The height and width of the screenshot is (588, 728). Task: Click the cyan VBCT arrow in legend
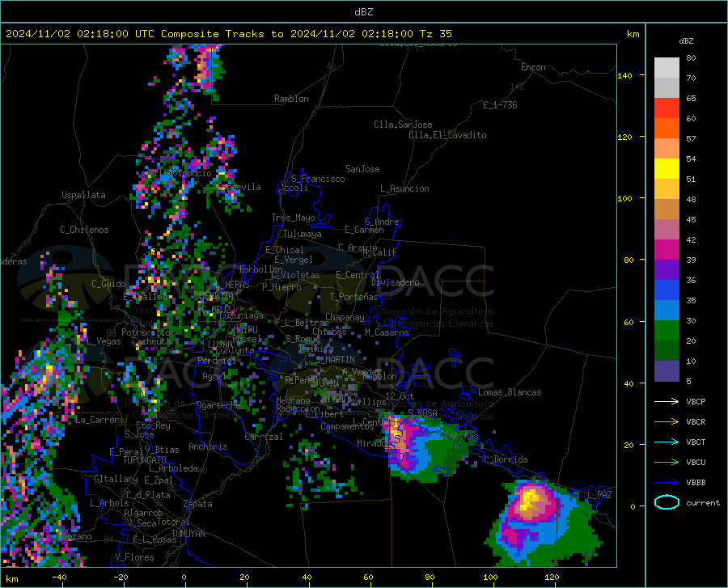(x=667, y=442)
